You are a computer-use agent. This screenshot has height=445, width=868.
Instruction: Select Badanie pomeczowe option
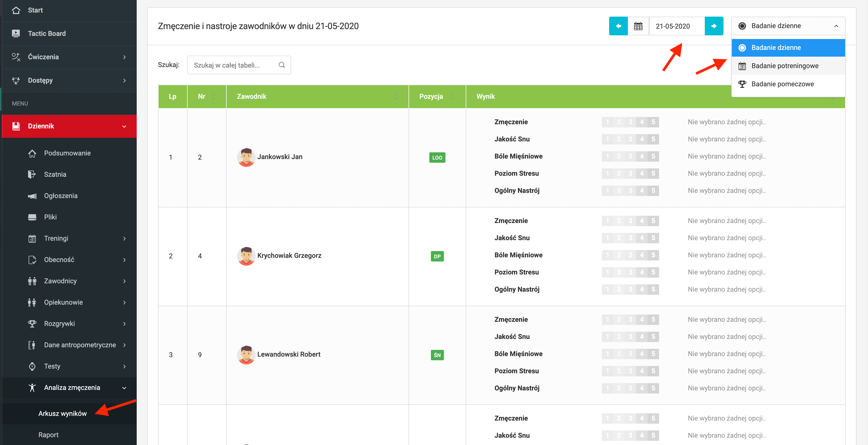click(x=782, y=84)
